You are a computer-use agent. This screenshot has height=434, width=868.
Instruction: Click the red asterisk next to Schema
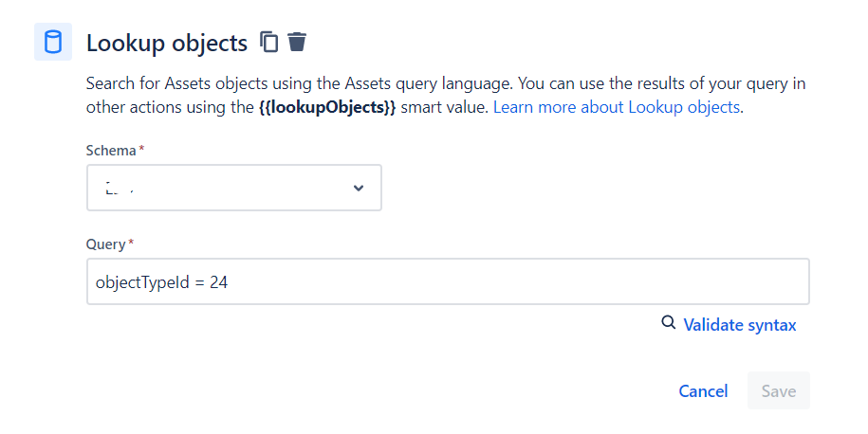click(x=141, y=148)
